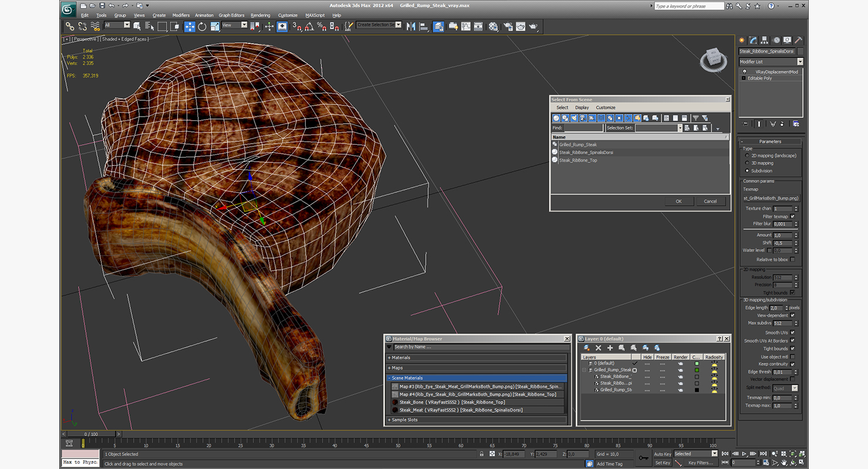Switch to the Create command panel
This screenshot has height=469, width=868.
tap(742, 40)
